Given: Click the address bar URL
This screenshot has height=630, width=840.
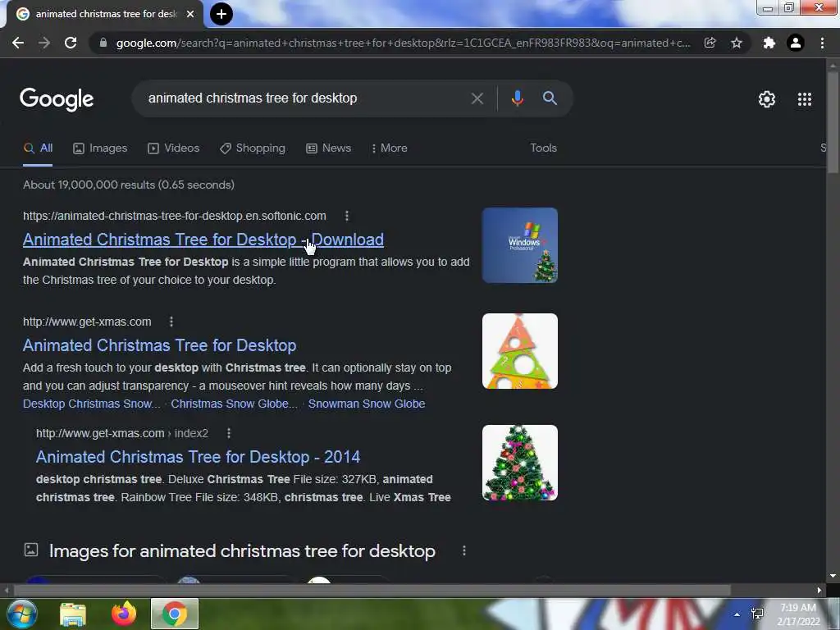Looking at the screenshot, I should [x=404, y=43].
